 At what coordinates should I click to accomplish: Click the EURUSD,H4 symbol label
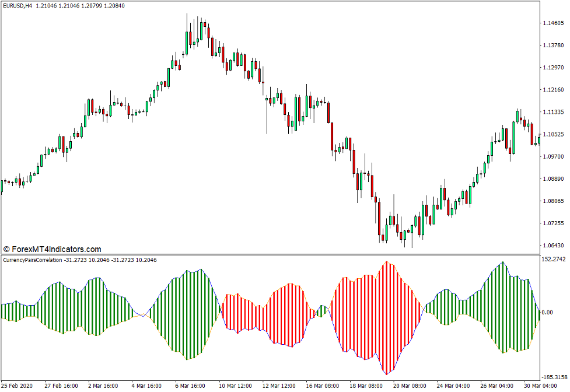click(x=19, y=6)
